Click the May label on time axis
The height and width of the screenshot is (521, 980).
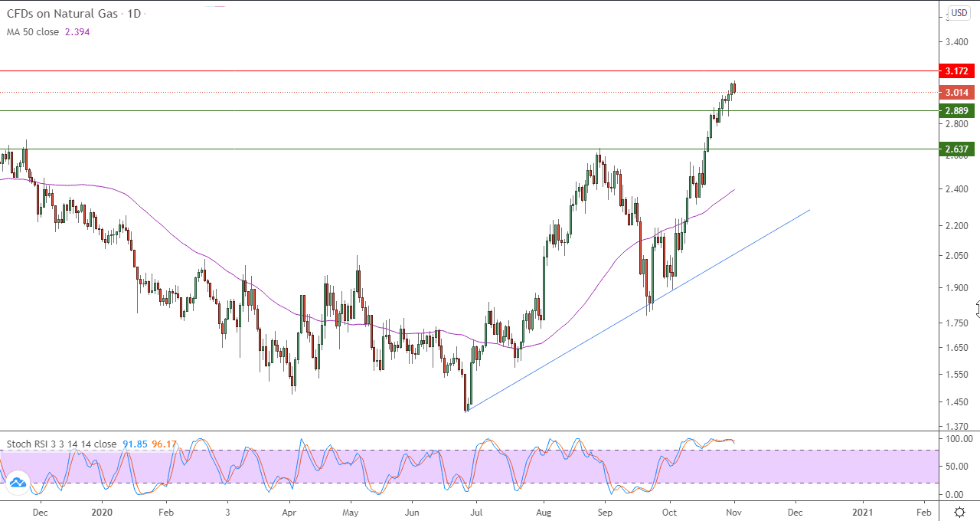click(x=351, y=512)
